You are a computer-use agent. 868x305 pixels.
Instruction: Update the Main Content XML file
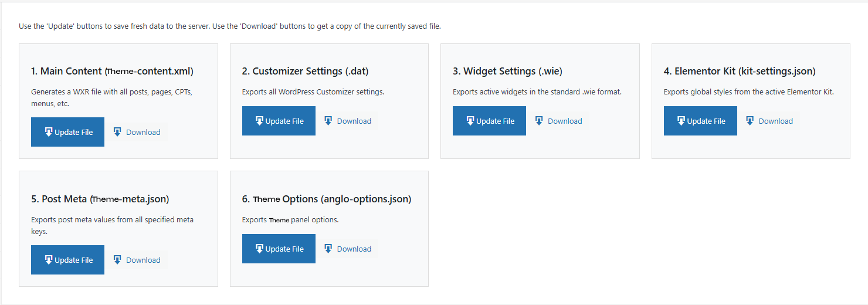pyautogui.click(x=67, y=132)
